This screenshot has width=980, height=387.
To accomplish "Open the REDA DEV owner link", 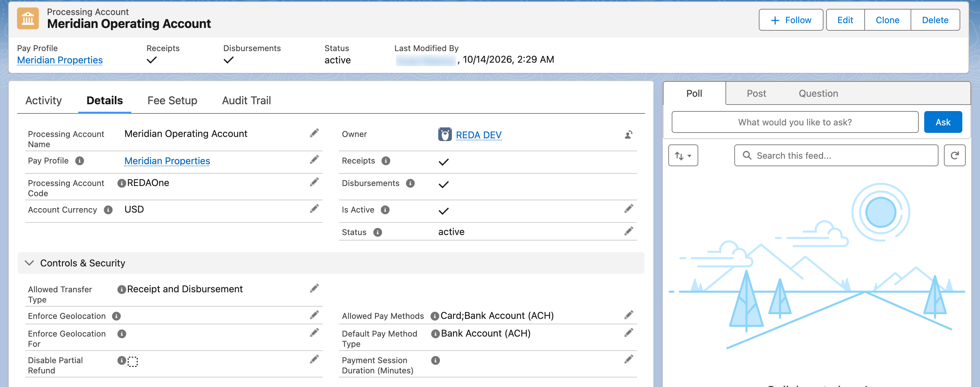I will click(478, 135).
